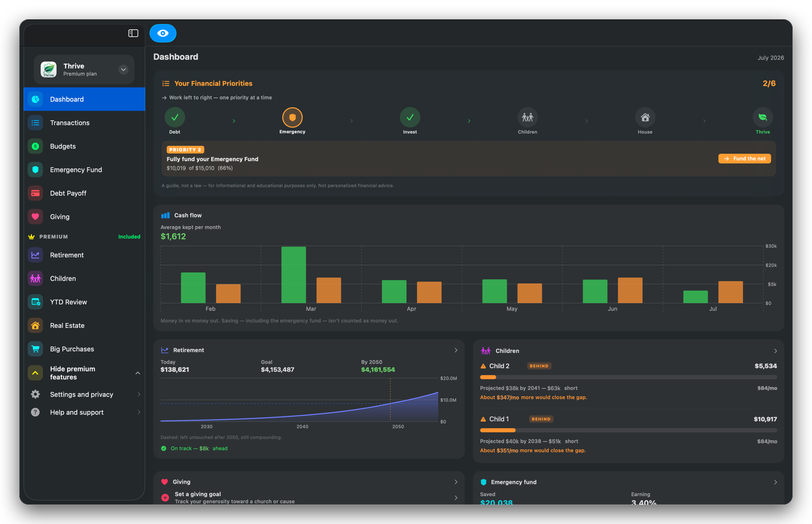The image size is (812, 524).
Task: Click Child 1 warning triangle icon
Action: point(483,419)
